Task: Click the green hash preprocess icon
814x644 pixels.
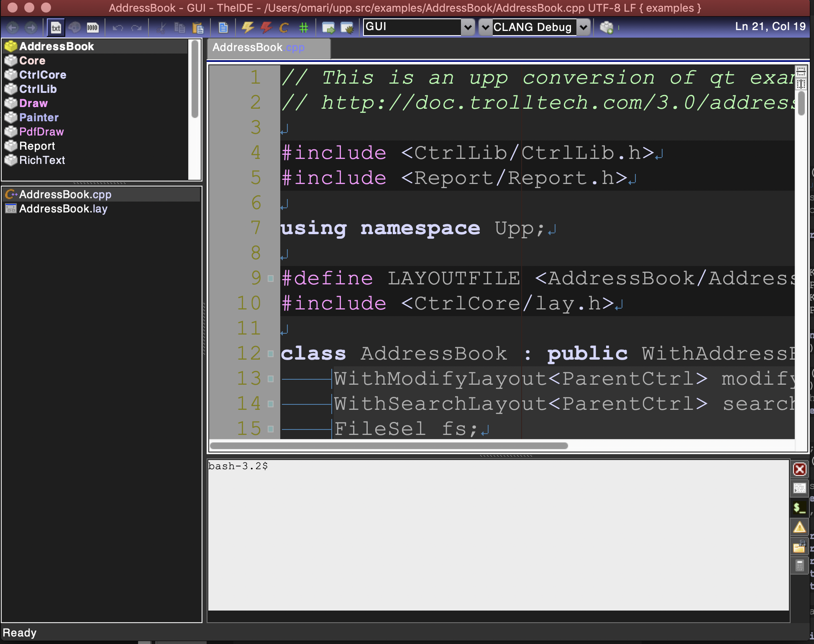Action: (303, 28)
